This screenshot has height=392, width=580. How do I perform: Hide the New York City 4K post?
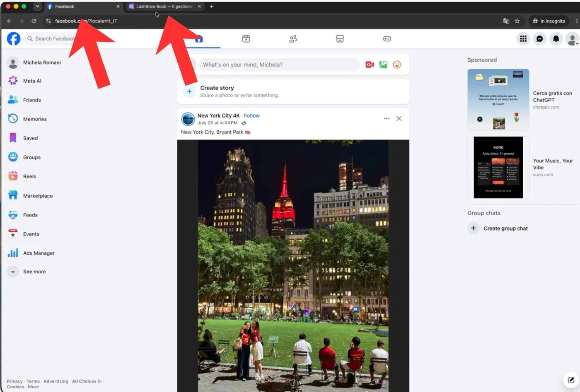pos(399,118)
